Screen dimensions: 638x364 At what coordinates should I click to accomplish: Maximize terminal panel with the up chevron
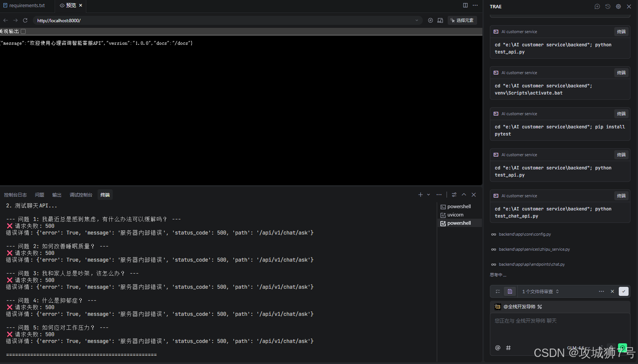pos(464,195)
